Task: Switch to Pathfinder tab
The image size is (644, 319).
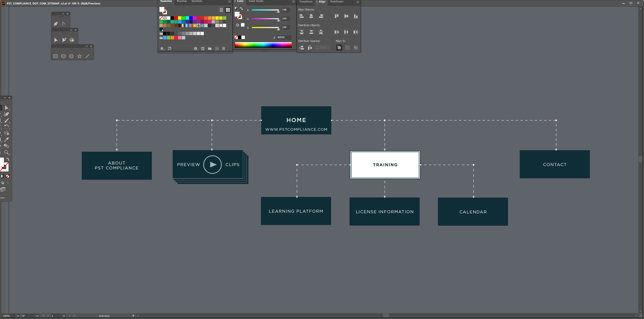Action: [x=336, y=2]
